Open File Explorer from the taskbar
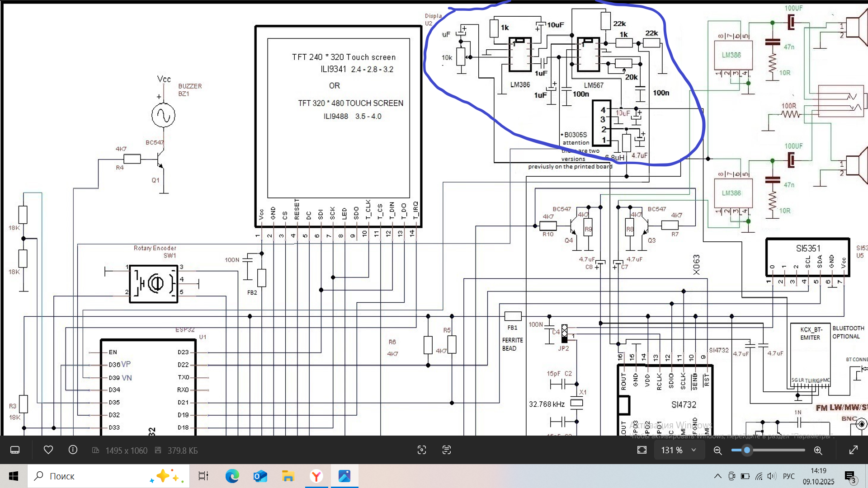 (288, 476)
